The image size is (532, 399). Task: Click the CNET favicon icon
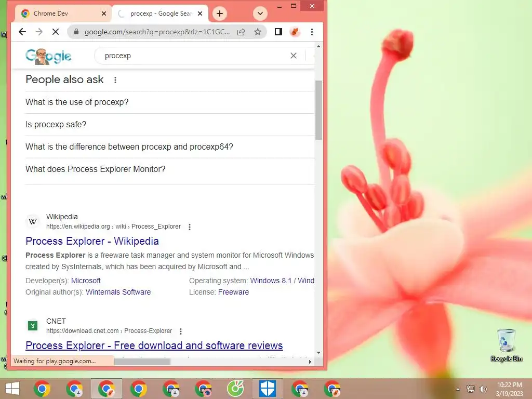coord(33,326)
